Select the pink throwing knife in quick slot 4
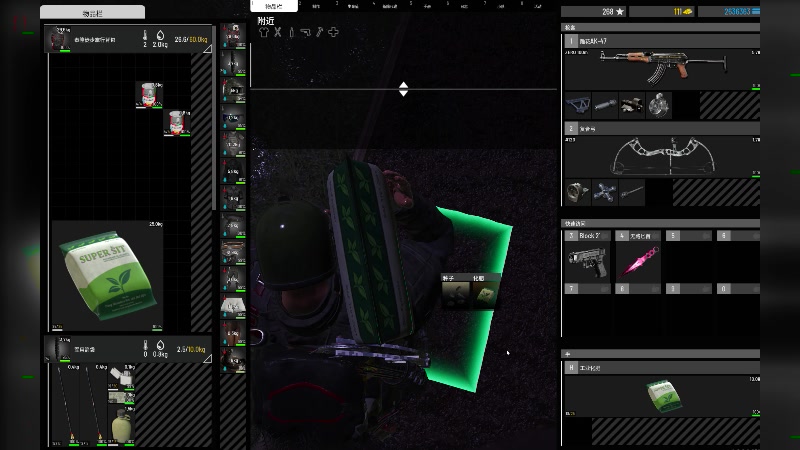This screenshot has width=800, height=450. pyautogui.click(x=638, y=262)
